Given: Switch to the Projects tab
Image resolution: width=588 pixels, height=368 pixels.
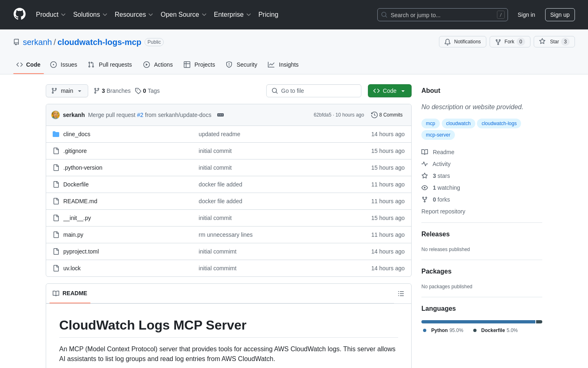Looking at the screenshot, I should click(199, 65).
